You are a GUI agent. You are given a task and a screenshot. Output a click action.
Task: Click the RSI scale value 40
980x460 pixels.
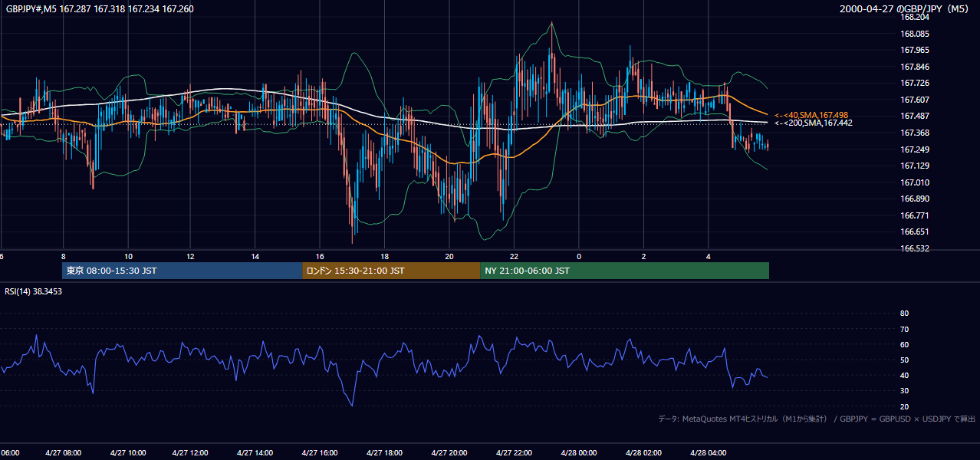tap(904, 375)
